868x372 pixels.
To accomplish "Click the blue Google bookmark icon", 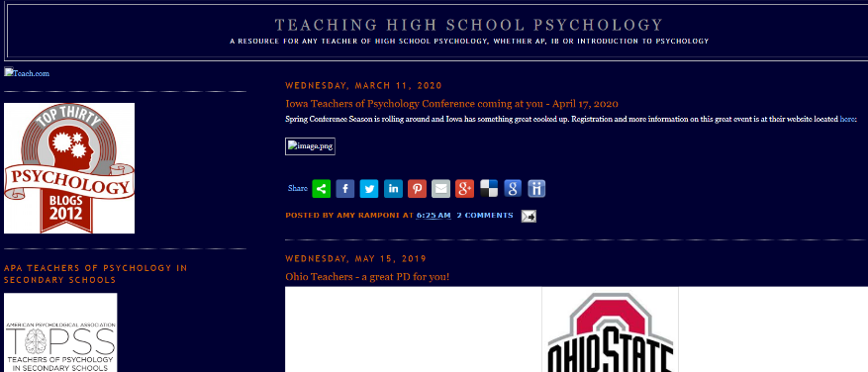I will (513, 189).
